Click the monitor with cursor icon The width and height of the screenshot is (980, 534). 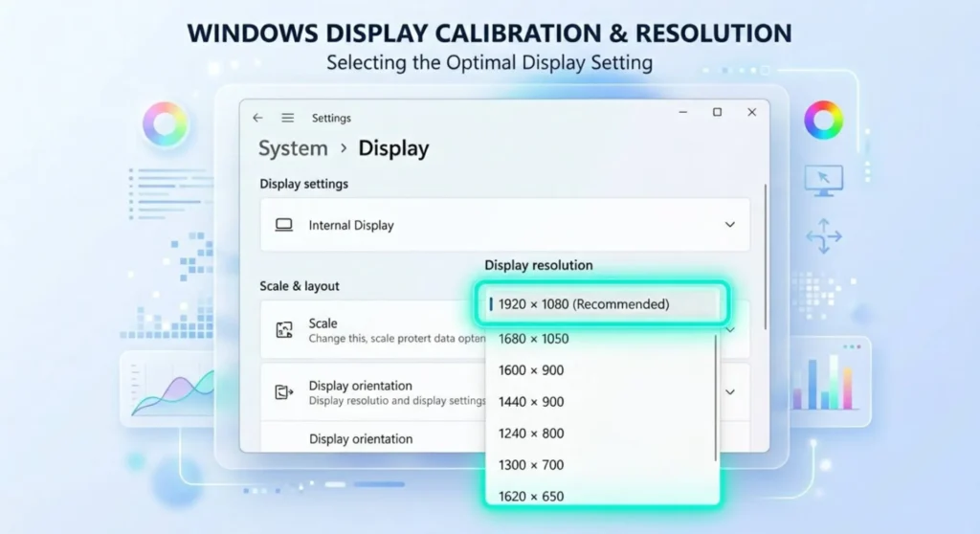824,181
